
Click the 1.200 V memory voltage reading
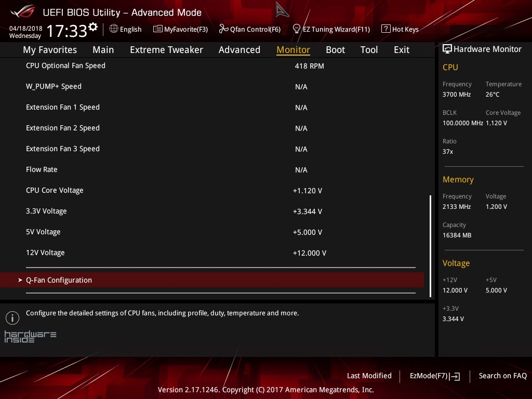(x=496, y=207)
